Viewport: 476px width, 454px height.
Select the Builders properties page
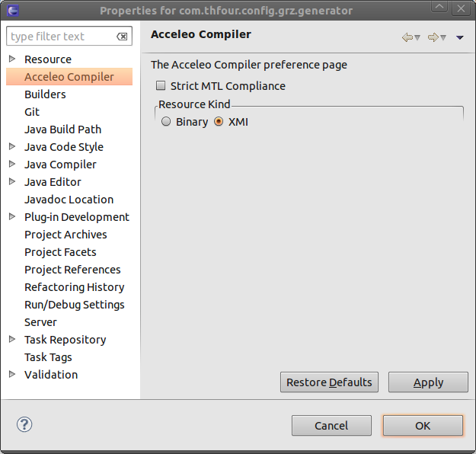tap(45, 94)
